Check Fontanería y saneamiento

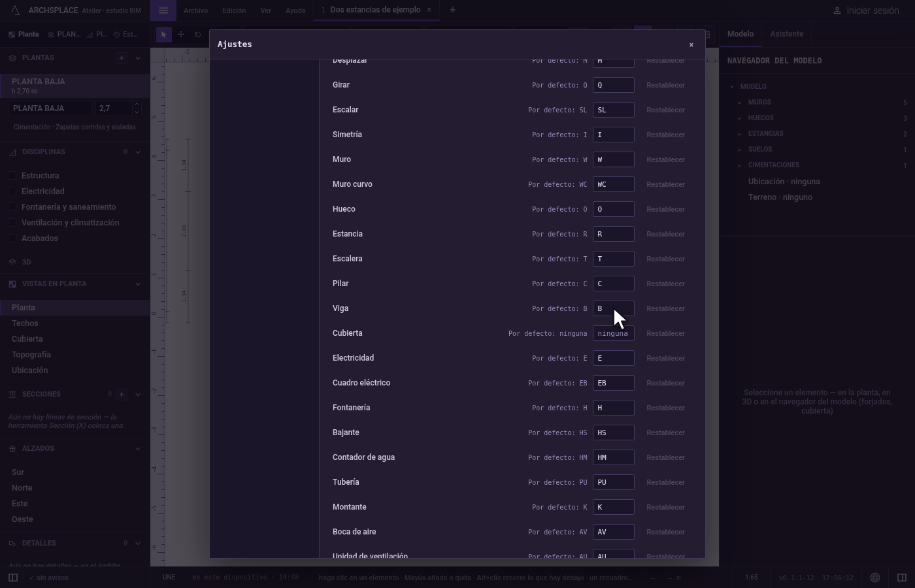click(x=12, y=207)
